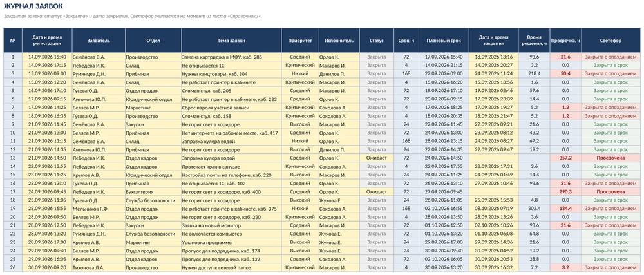
Task: Click cell 'Нужны канцтовары, каб. 104'
Action: coord(231,74)
